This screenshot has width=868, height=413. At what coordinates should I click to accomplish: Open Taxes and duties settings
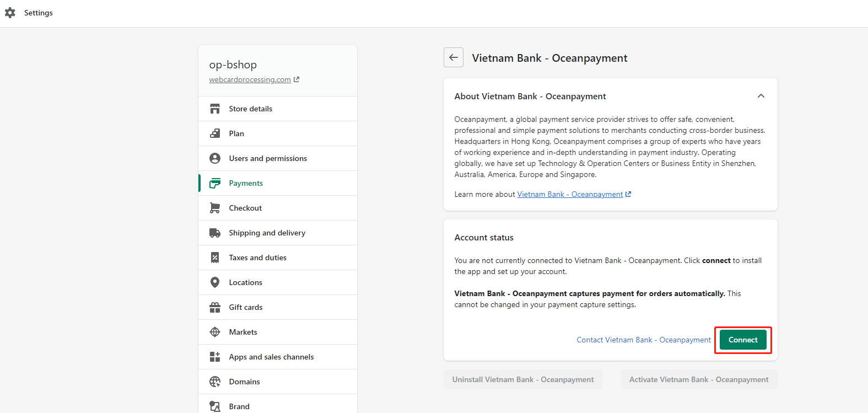257,258
